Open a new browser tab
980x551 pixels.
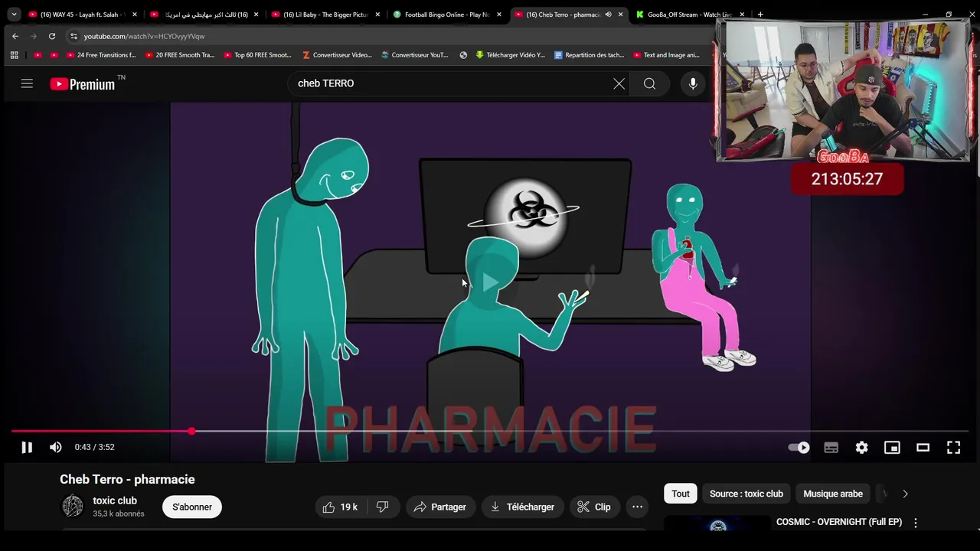click(760, 15)
